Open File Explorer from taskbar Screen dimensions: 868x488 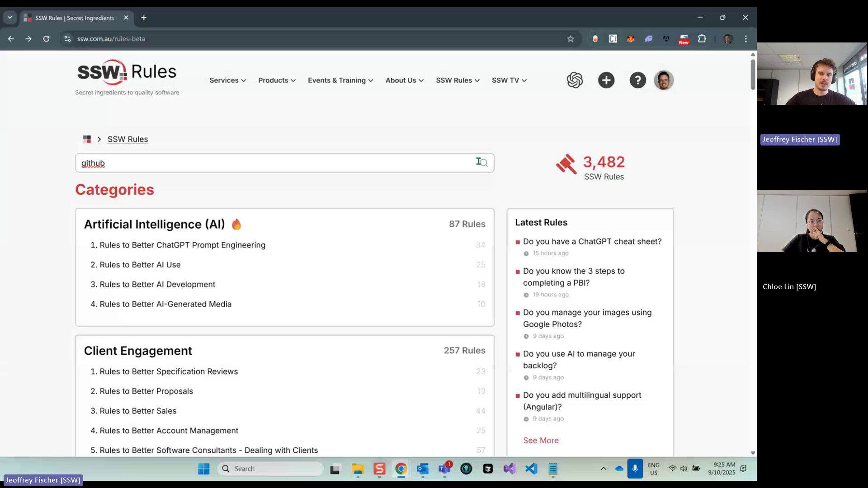(358, 469)
